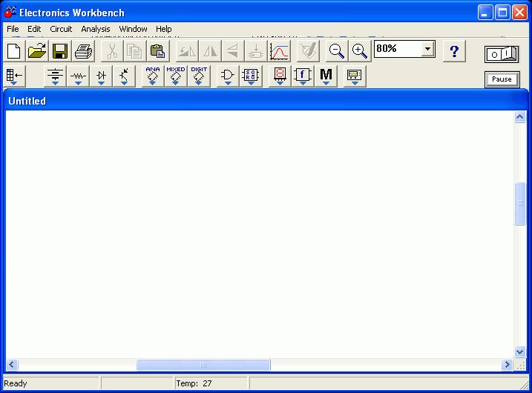The height and width of the screenshot is (393, 532).
Task: Open the Indicators seven-segment bin
Action: [280, 76]
